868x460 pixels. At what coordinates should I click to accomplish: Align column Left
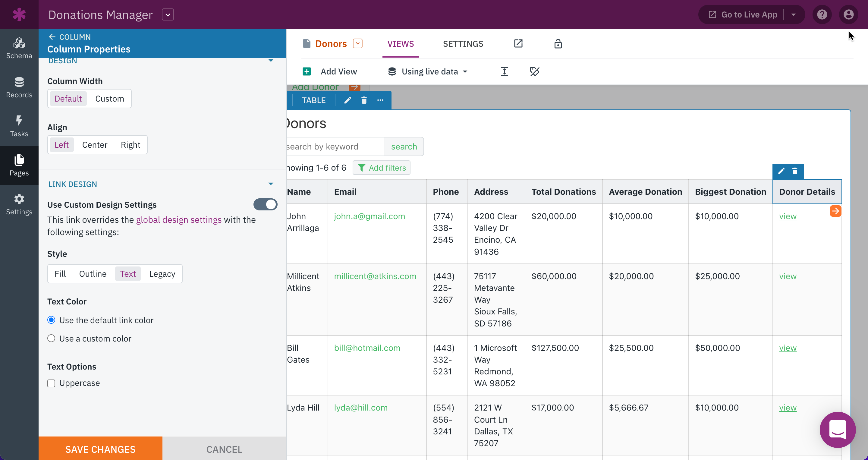(x=62, y=145)
